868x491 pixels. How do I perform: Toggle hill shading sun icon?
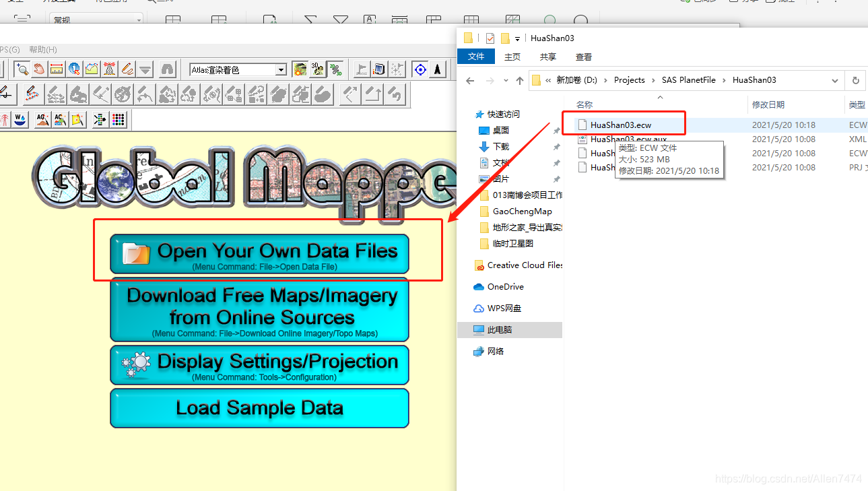coord(300,69)
